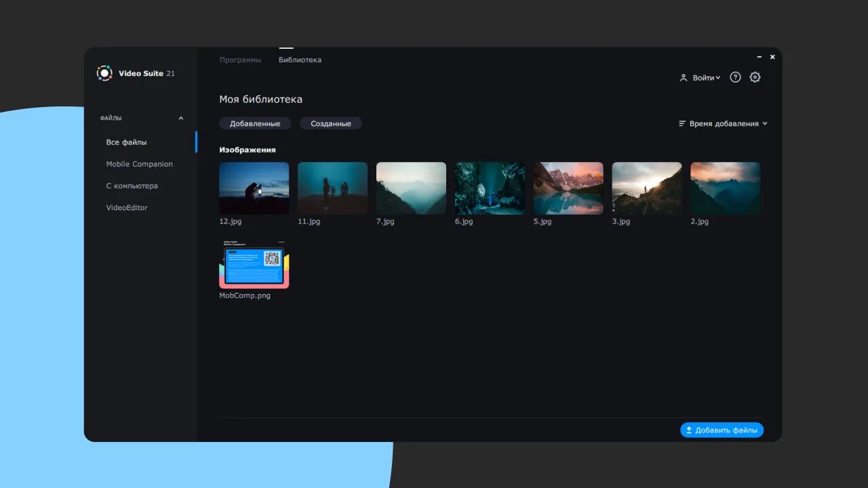This screenshot has width=868, height=488.
Task: Select VideoEditor in the sidebar
Action: (127, 207)
